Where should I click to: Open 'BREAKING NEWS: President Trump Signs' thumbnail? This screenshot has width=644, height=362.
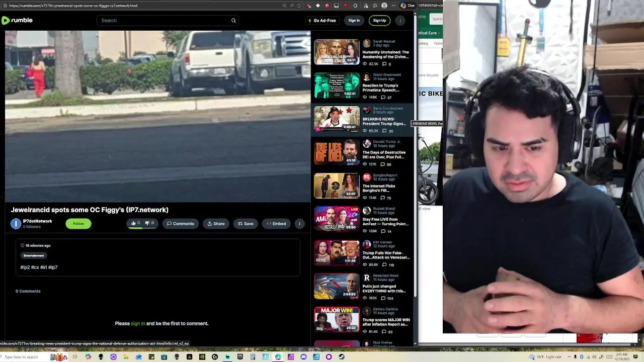click(x=337, y=119)
